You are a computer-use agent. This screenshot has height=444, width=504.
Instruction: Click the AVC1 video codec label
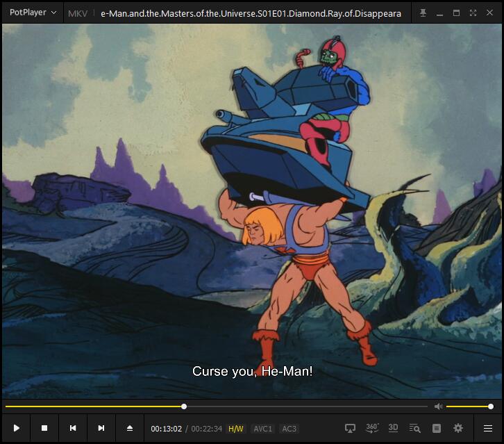(262, 429)
